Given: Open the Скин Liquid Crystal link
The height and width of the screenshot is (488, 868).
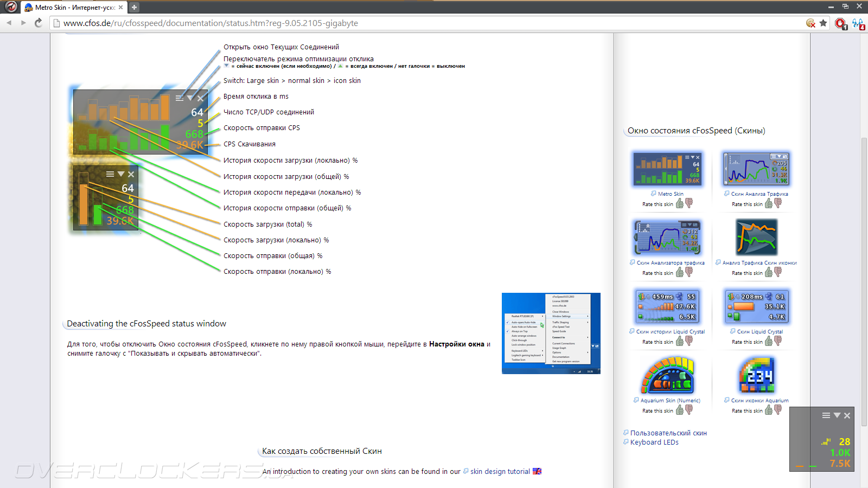Looking at the screenshot, I should click(760, 331).
